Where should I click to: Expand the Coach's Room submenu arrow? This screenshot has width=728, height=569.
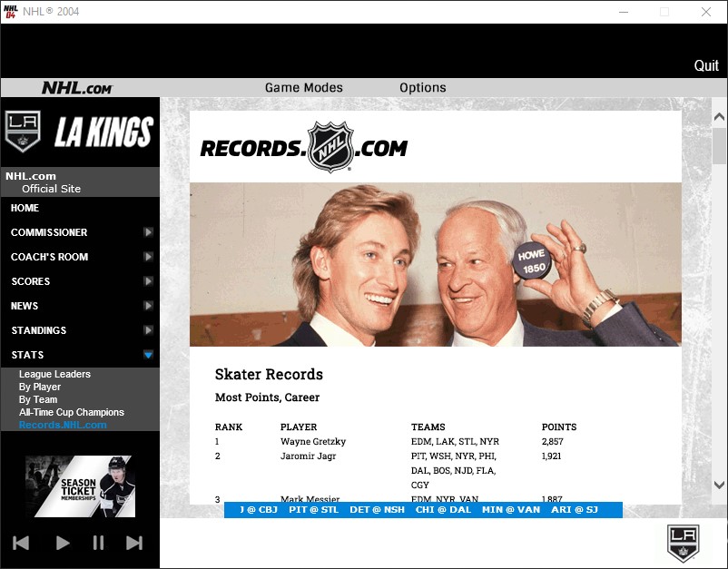(x=148, y=257)
